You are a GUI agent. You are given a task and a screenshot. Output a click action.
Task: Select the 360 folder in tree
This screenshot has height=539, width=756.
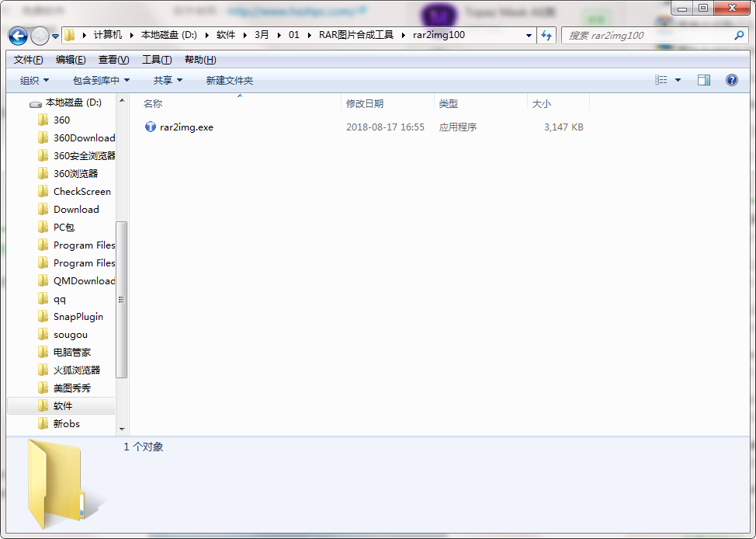[x=61, y=120]
